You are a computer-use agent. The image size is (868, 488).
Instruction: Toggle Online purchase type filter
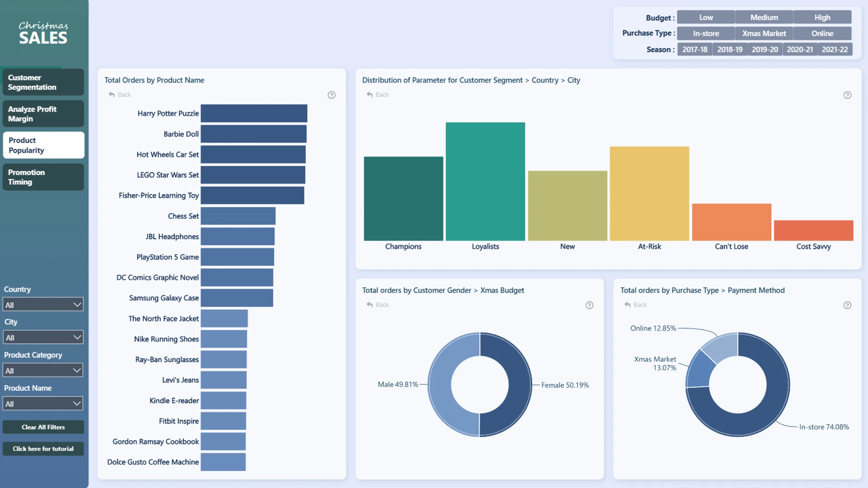pos(822,33)
